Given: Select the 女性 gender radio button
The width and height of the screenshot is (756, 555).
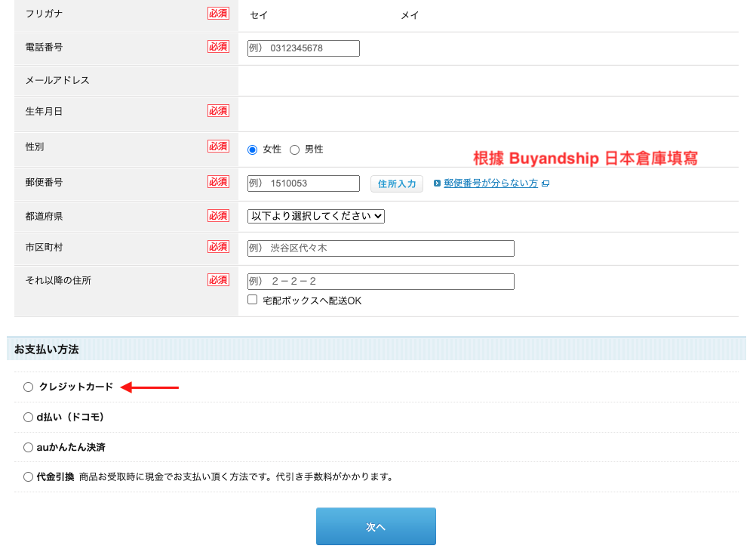Looking at the screenshot, I should point(253,150).
